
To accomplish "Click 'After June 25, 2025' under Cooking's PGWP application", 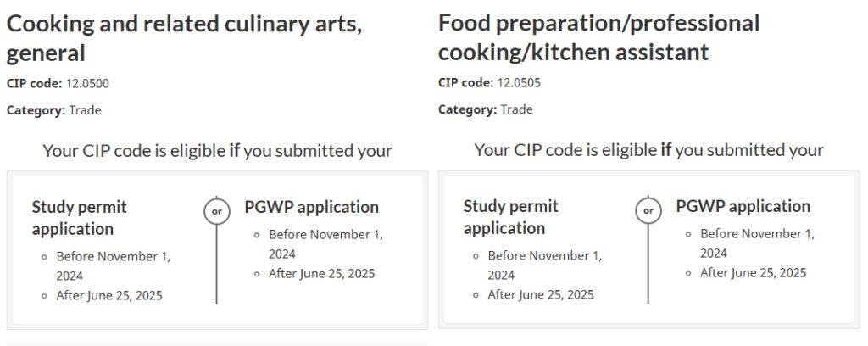I will [x=321, y=273].
